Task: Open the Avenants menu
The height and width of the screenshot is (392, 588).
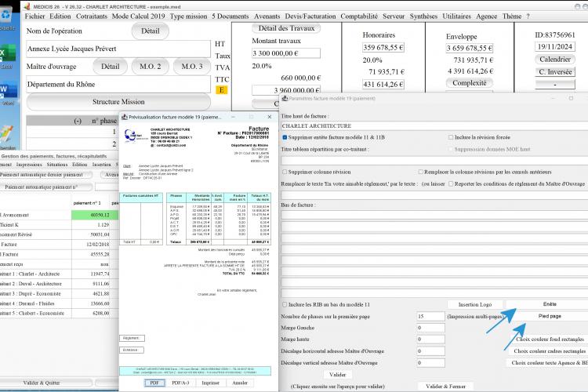Action: pos(267,16)
